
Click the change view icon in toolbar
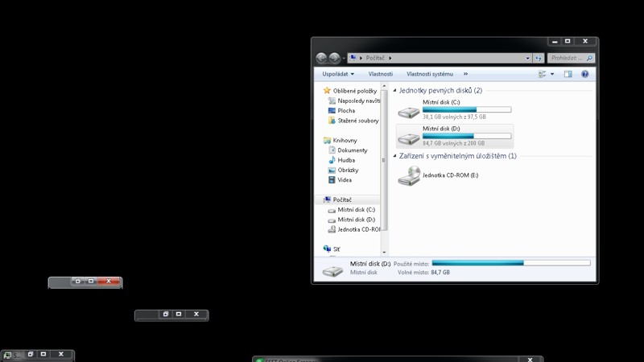point(543,74)
